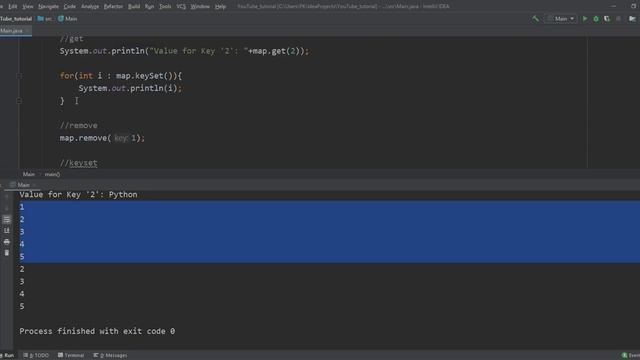Toggle scroll to end icon in Run sidebar
The image size is (640, 360).
(x=7, y=231)
